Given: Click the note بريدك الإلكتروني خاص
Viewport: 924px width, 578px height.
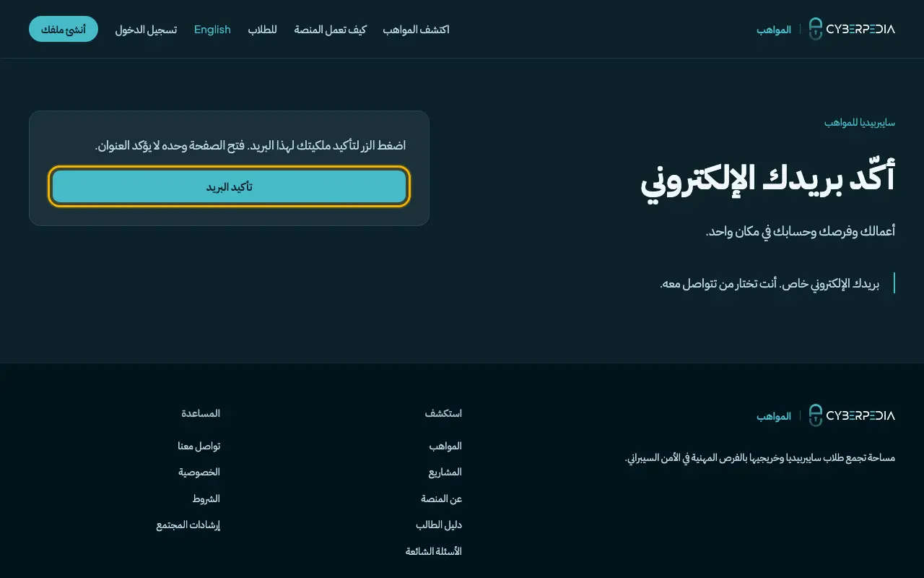Looking at the screenshot, I should pyautogui.click(x=770, y=284).
